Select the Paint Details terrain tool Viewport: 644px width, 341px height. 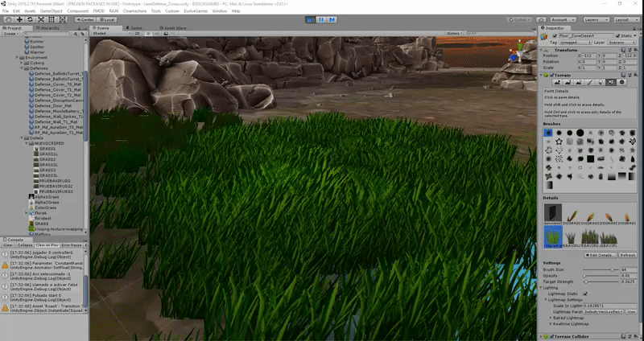click(611, 83)
